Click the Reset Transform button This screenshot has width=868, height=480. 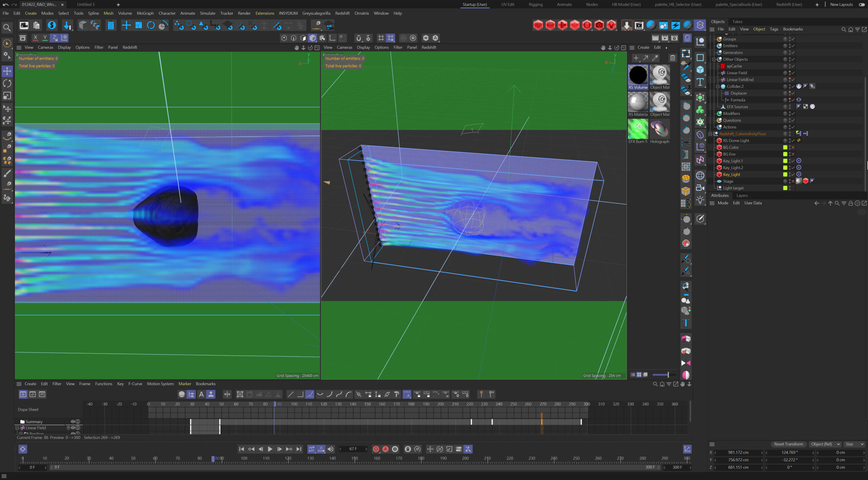(788, 444)
